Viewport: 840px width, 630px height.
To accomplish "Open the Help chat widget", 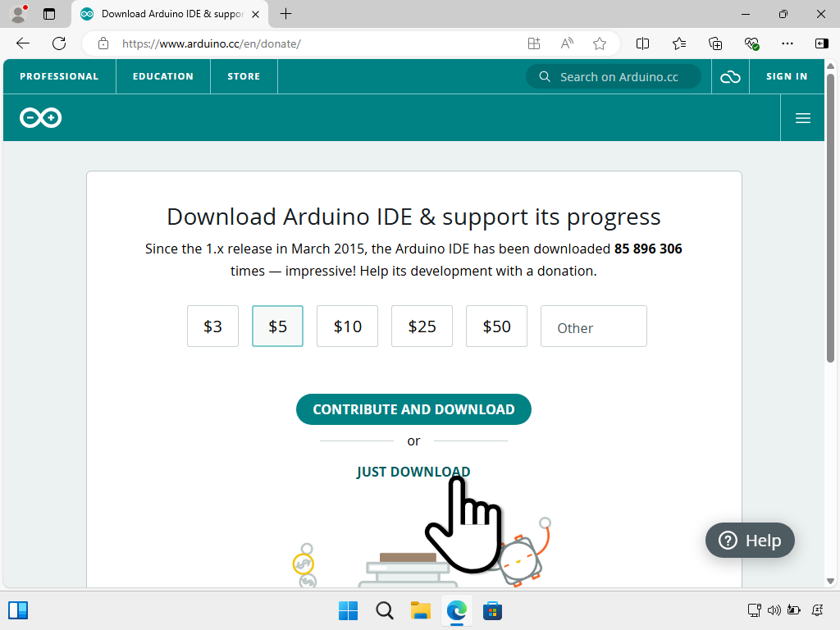I will (x=750, y=540).
